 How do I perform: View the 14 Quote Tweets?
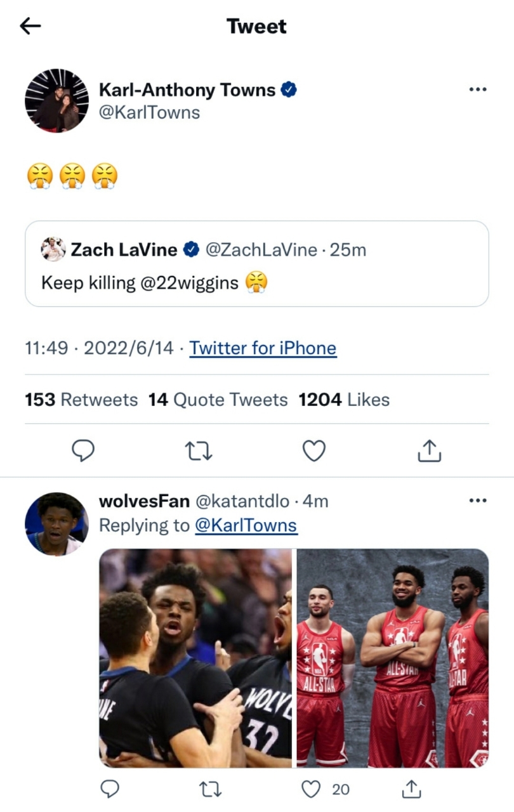pyautogui.click(x=218, y=400)
